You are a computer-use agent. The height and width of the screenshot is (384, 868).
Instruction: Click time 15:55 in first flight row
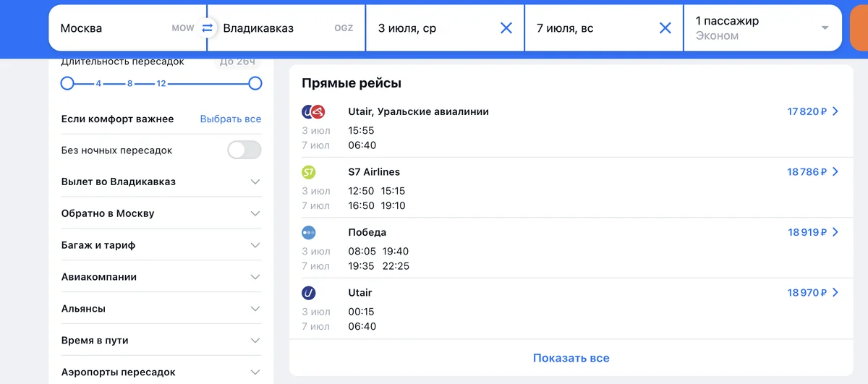[361, 131]
